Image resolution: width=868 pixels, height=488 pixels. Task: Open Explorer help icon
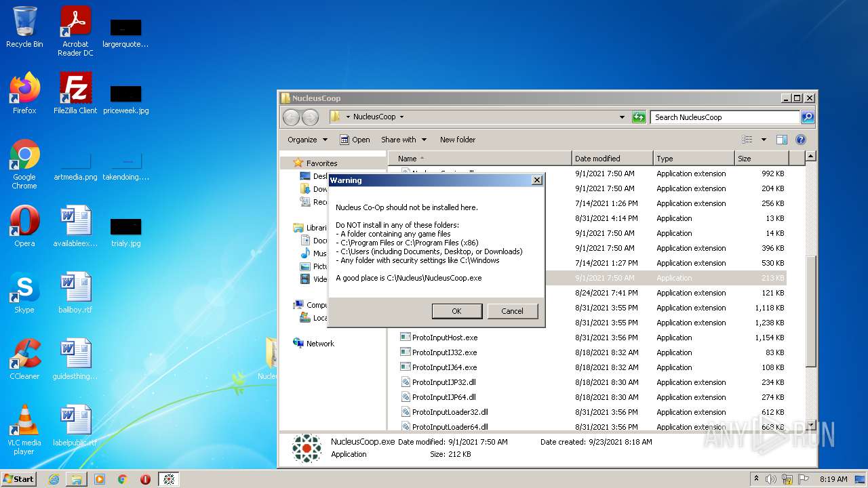[800, 140]
